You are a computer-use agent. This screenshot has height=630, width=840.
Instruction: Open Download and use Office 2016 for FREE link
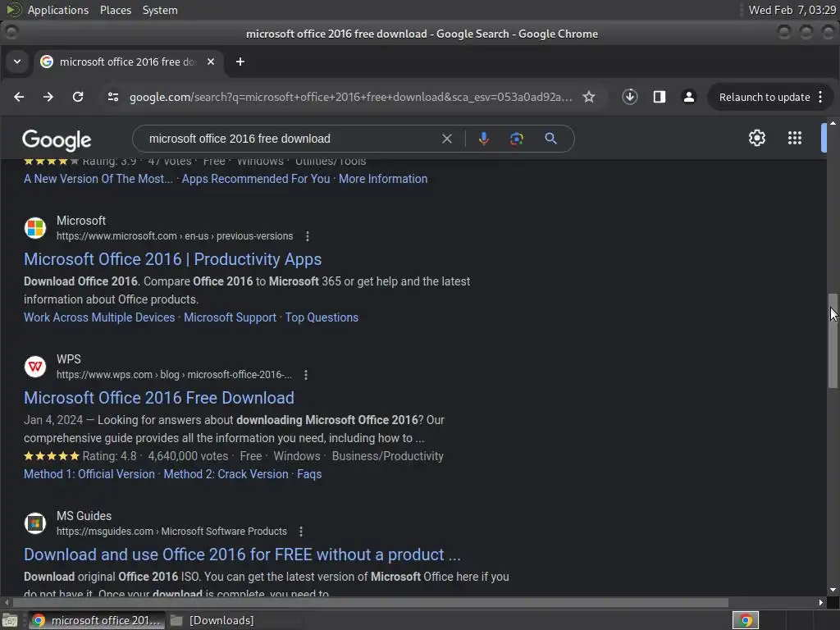(x=242, y=555)
